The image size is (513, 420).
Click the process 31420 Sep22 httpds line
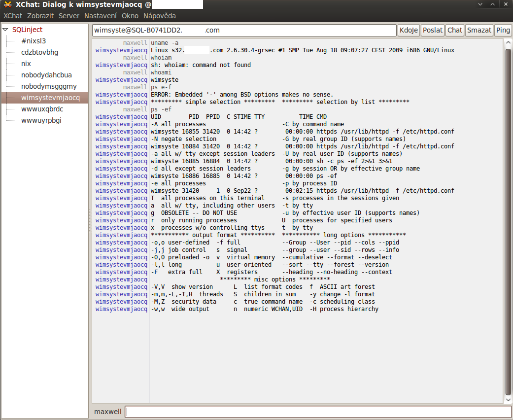pos(303,190)
